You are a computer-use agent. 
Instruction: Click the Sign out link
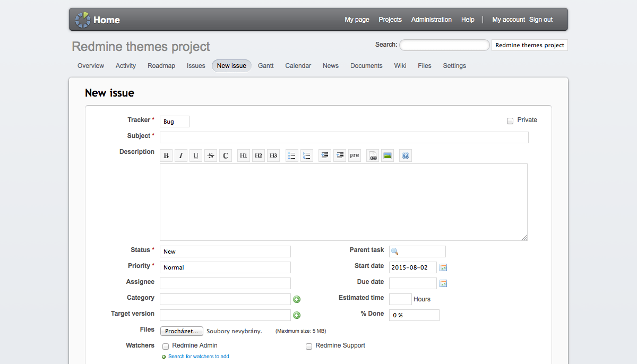click(541, 20)
